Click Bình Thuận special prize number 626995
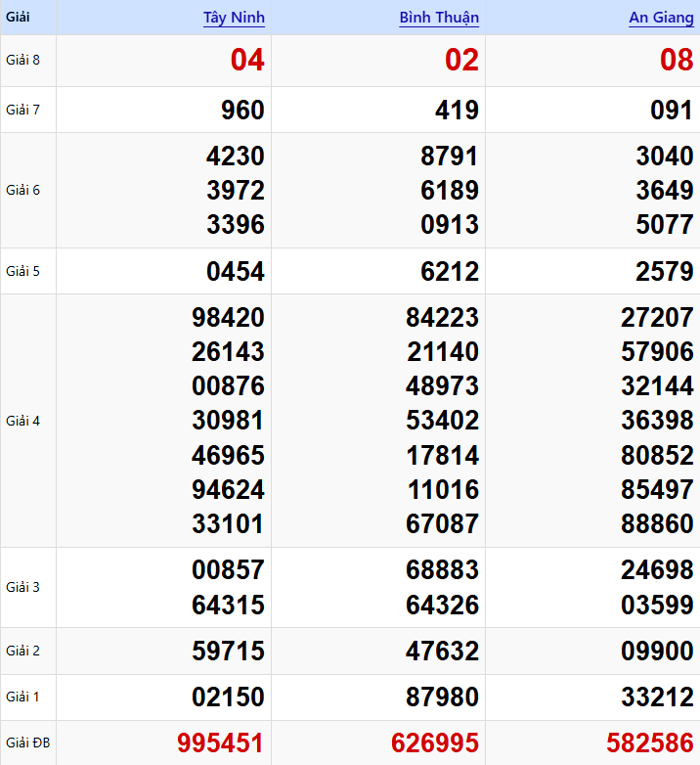Viewport: 700px width, 765px height. coord(435,743)
